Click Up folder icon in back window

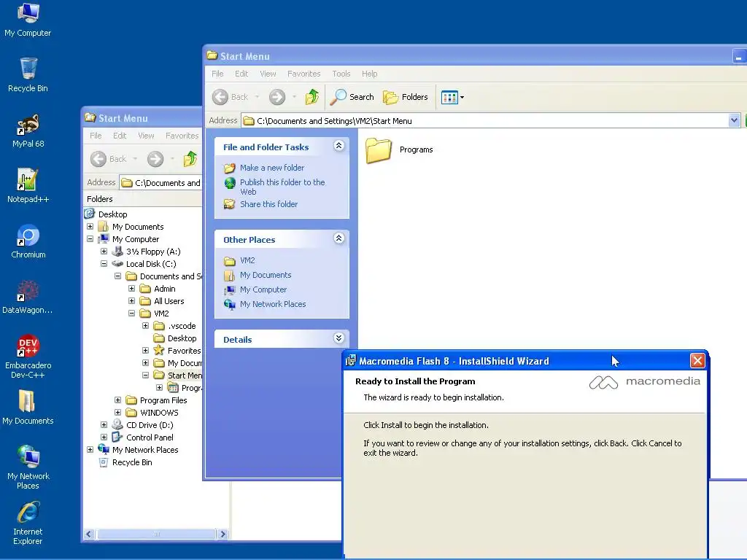pos(190,159)
